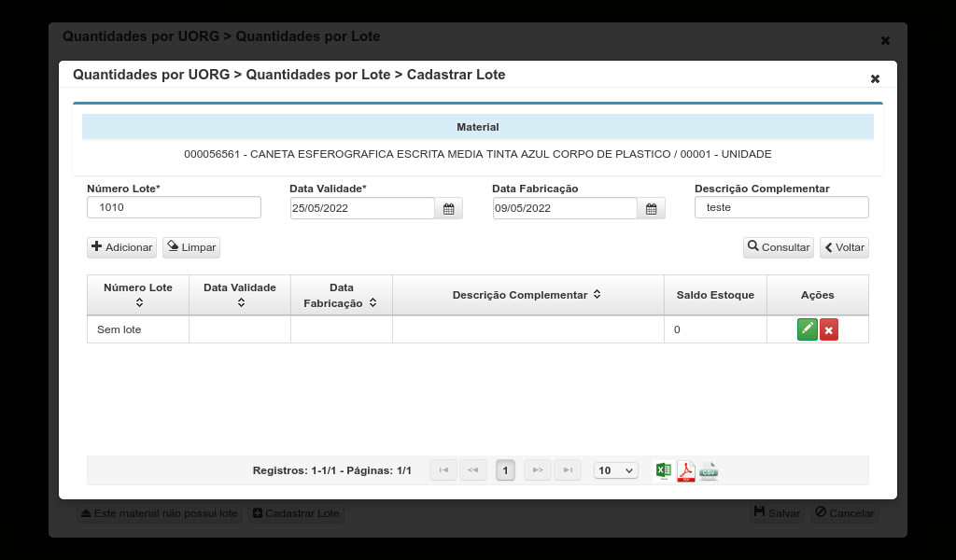Close background Quantidades por Lote dialog
The width and height of the screenshot is (956, 560).
pyautogui.click(x=885, y=40)
